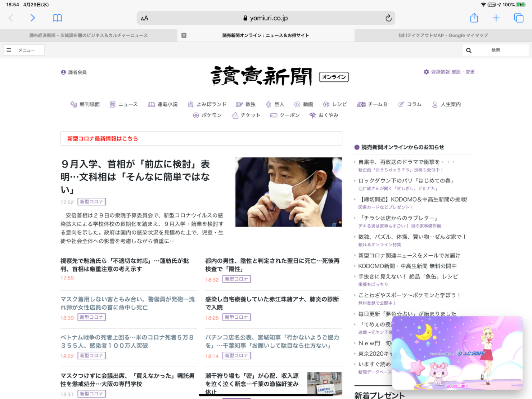Open 読者会員 member link
Viewport: 532px width, 399px height.
(x=74, y=72)
